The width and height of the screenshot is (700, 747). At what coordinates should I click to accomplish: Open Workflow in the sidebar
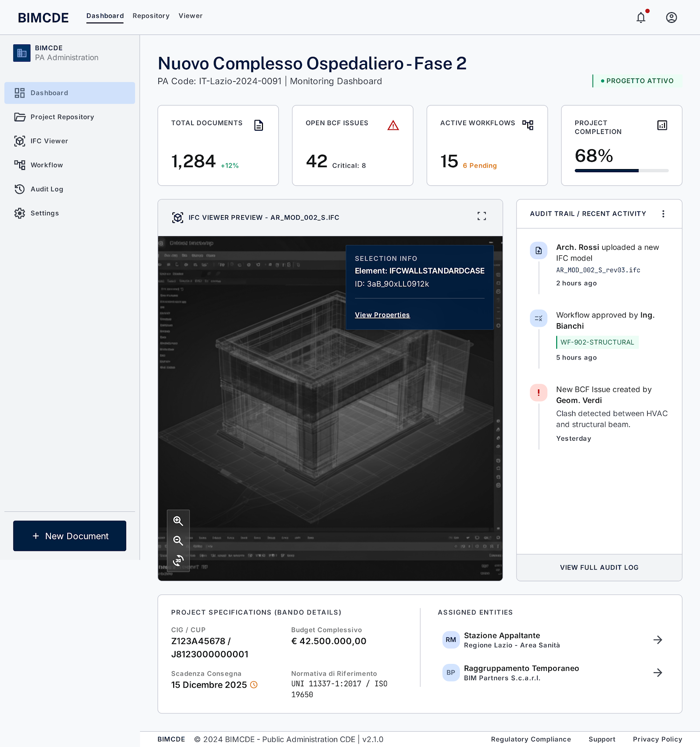[x=70, y=165]
